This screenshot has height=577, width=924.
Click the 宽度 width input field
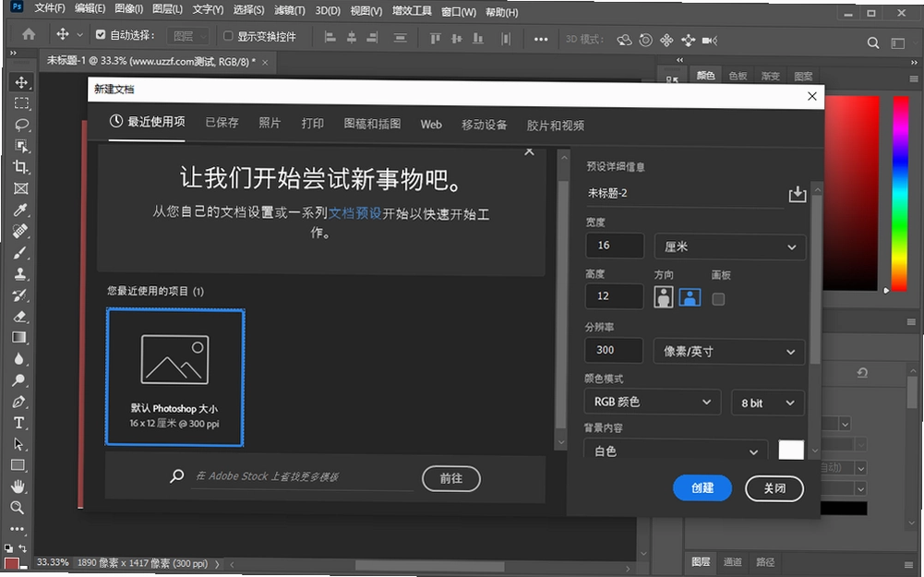615,246
